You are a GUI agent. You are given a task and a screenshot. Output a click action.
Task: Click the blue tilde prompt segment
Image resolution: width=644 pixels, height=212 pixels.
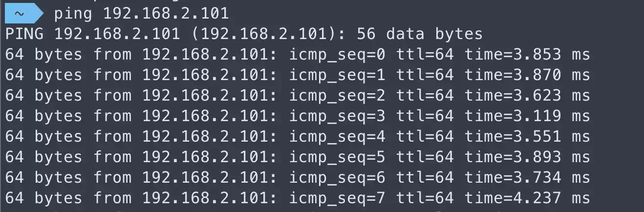tap(21, 14)
